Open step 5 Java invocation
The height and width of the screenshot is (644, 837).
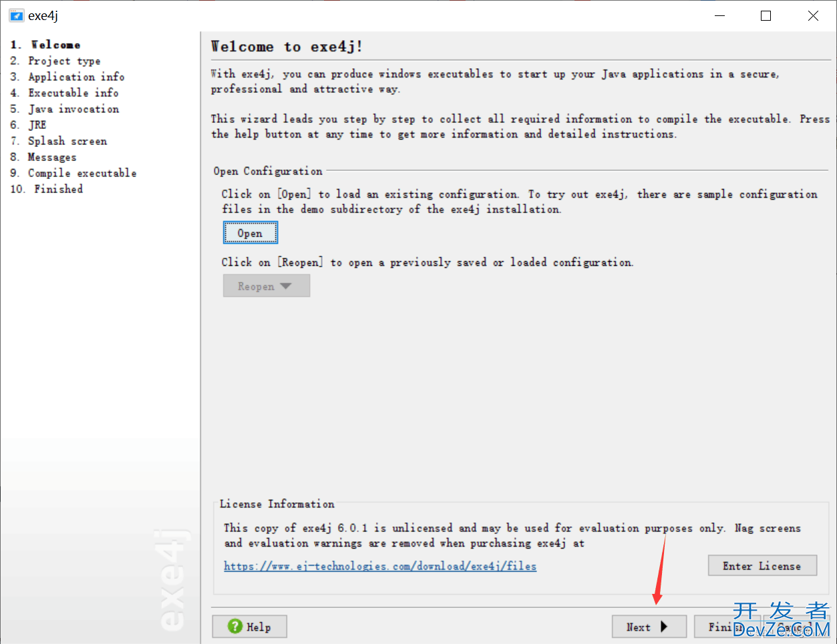65,109
